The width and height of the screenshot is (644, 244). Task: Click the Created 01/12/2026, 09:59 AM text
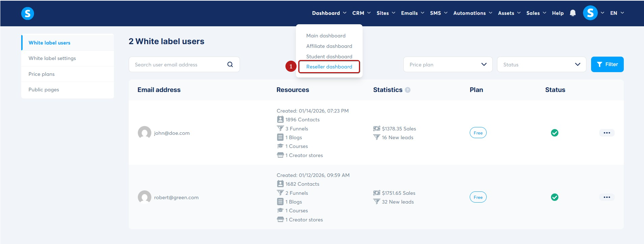313,175
